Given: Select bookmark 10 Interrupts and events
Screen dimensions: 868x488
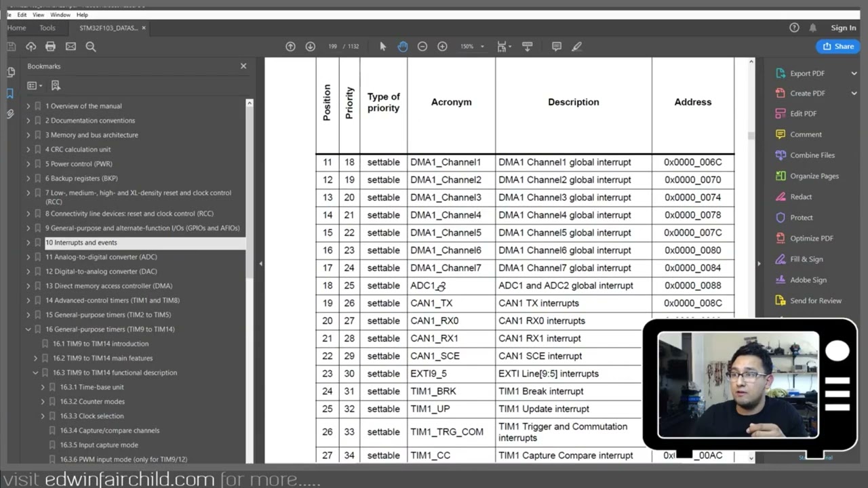Looking at the screenshot, I should pos(81,243).
